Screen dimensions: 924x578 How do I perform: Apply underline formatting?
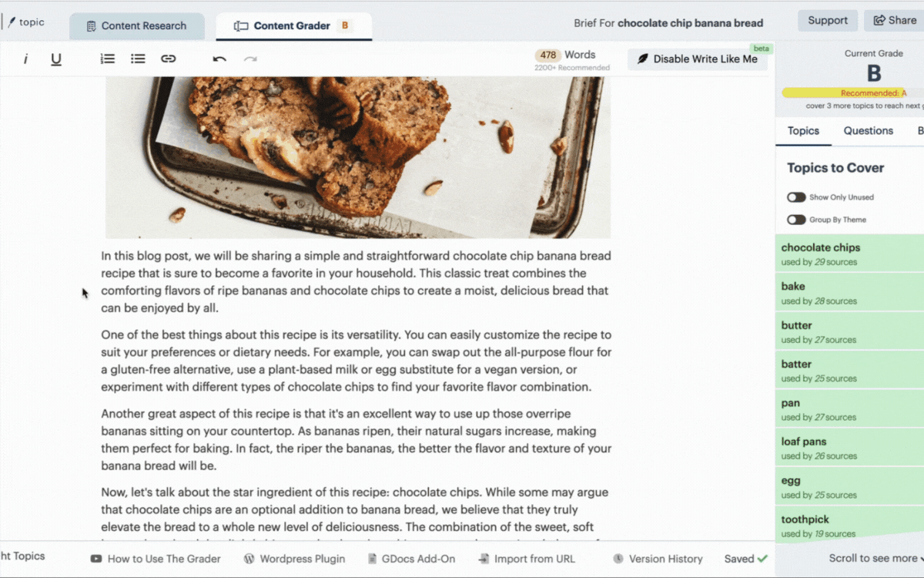tap(56, 59)
